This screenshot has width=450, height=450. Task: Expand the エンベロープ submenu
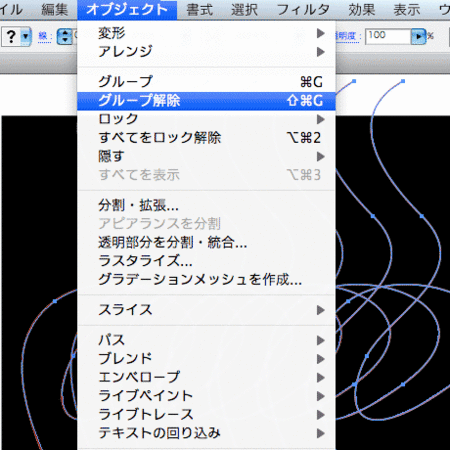pos(206,377)
